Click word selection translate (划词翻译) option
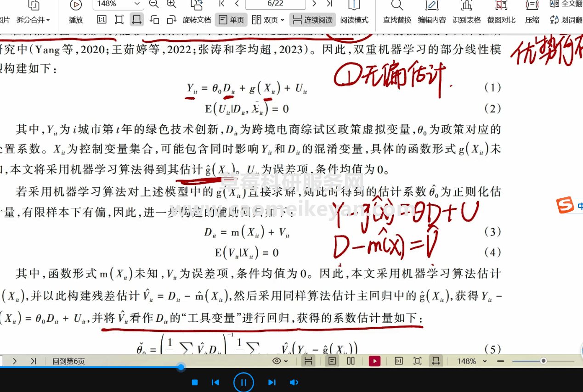This screenshot has height=392, width=583. 566,20
